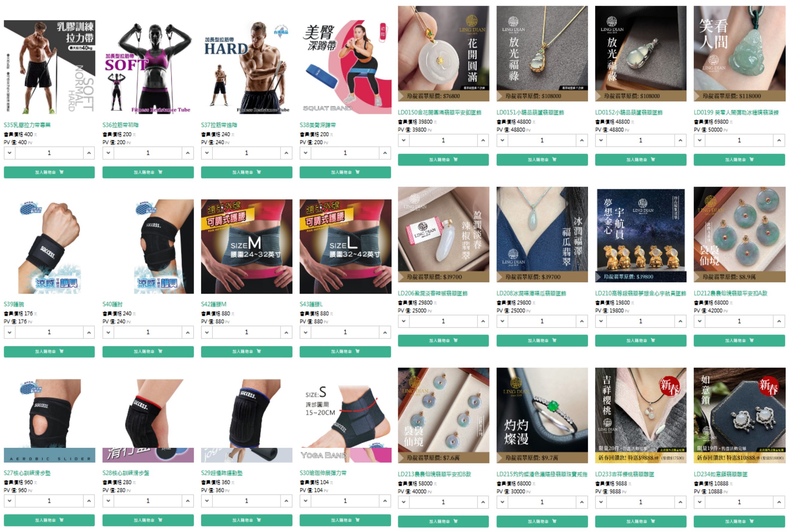Decrease quantity for LD206 chili jade pendant
This screenshot has width=790, height=532.
[x=404, y=321]
